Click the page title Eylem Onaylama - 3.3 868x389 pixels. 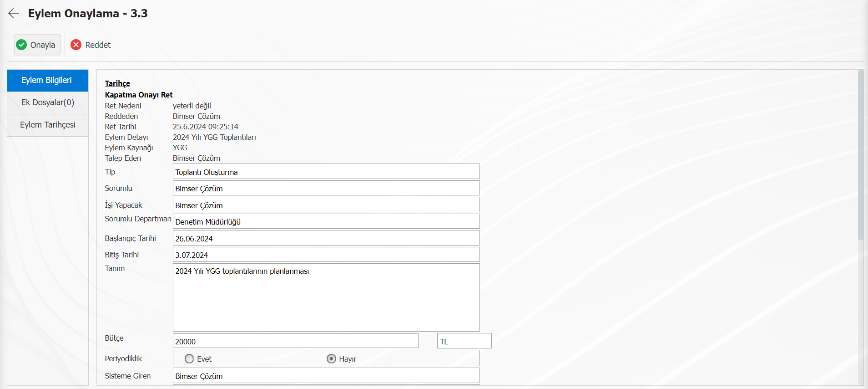(x=88, y=13)
